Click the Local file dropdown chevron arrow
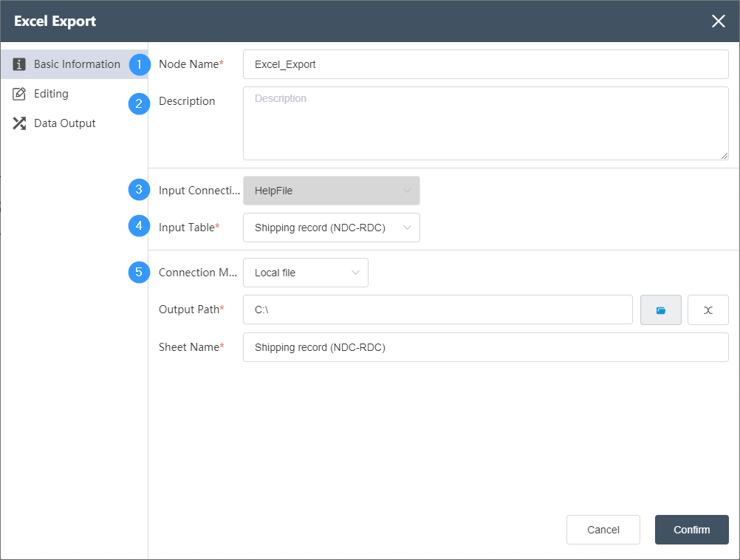 pos(355,273)
